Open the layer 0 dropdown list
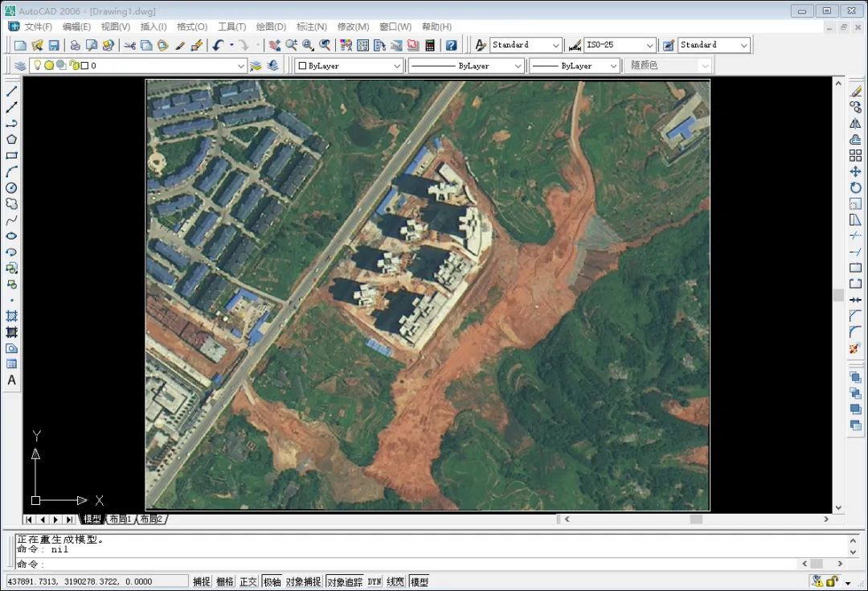Viewport: 868px width, 591px height. coord(241,65)
